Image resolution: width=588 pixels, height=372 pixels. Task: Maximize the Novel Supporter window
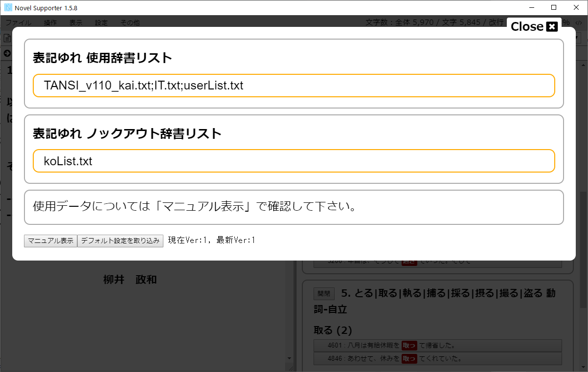click(554, 7)
